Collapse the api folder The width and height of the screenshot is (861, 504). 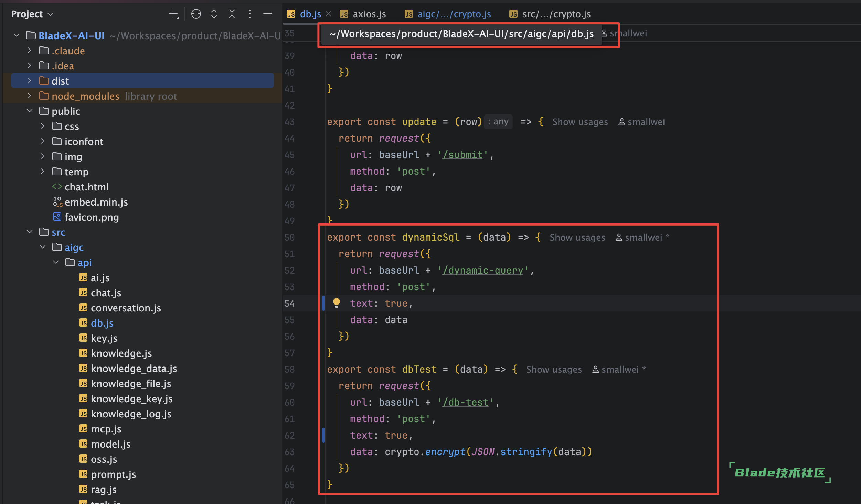[x=56, y=262]
